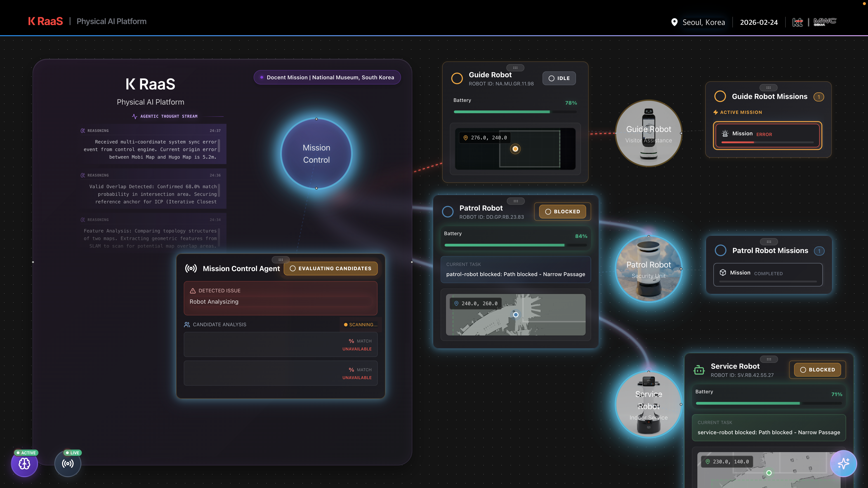
Task: Click the alarm icon in the Mission ERROR row
Action: point(725,134)
